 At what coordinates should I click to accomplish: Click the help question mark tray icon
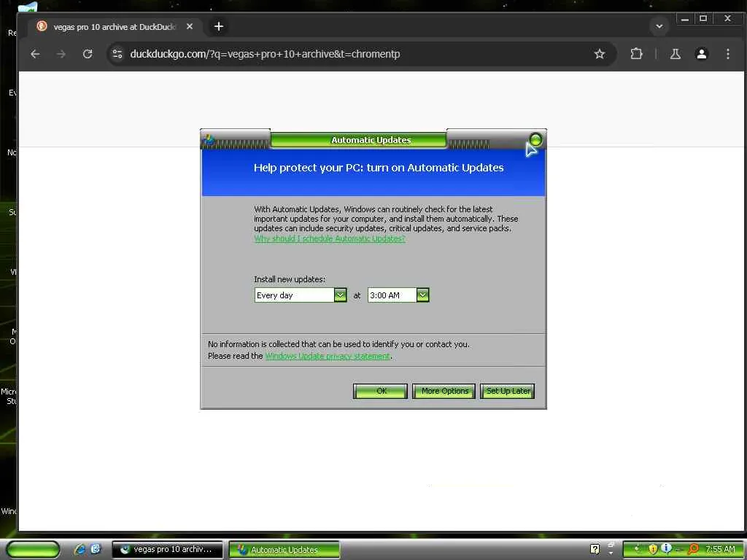pos(595,549)
